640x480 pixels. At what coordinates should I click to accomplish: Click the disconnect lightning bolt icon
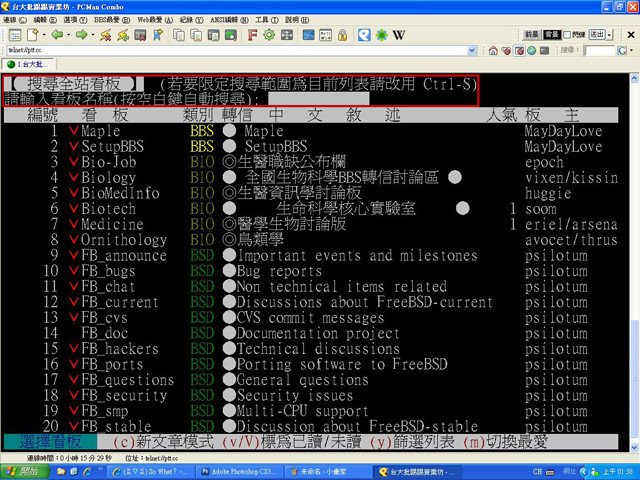pyautogui.click(x=106, y=36)
